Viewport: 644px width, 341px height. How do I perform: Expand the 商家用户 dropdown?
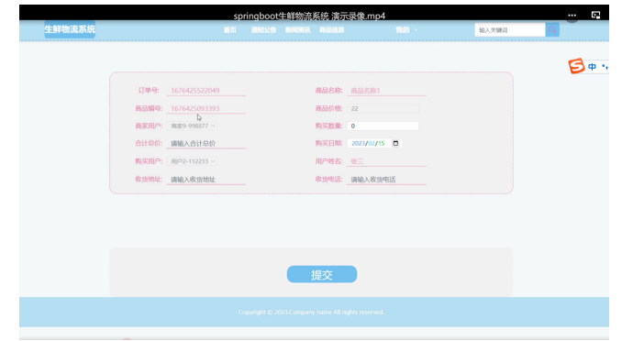(x=192, y=126)
